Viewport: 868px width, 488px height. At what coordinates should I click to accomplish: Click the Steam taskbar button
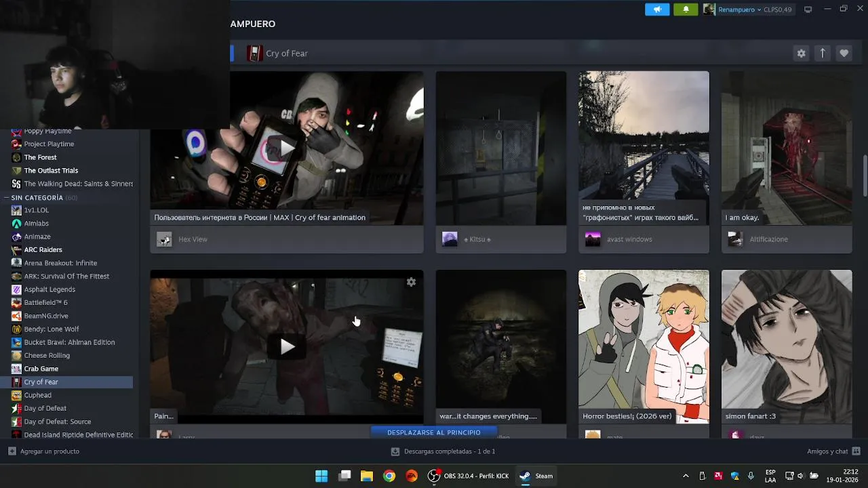[x=536, y=476]
